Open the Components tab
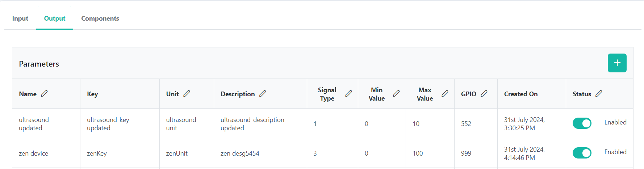The height and width of the screenshot is (169, 644). coord(100,18)
